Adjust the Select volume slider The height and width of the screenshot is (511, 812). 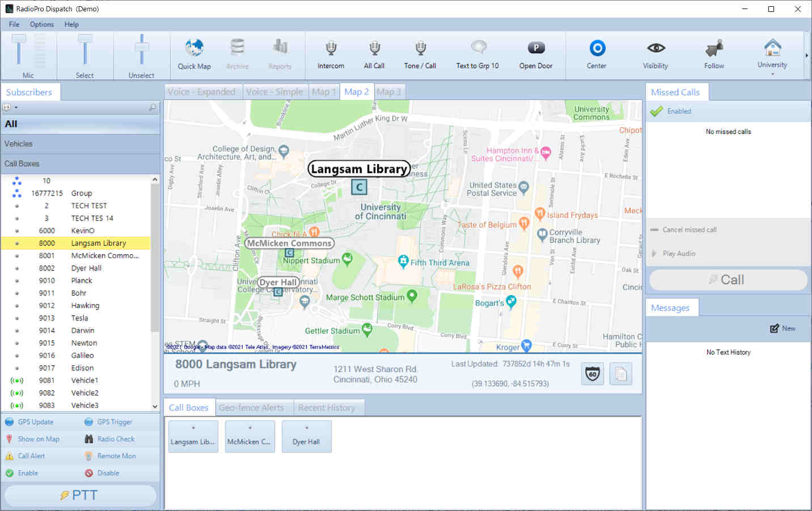tap(85, 39)
